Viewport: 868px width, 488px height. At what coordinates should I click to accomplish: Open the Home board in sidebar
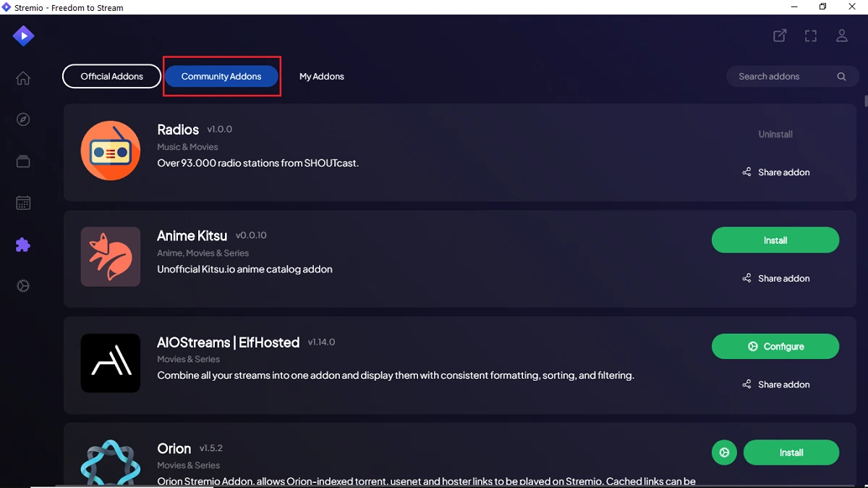(x=23, y=78)
